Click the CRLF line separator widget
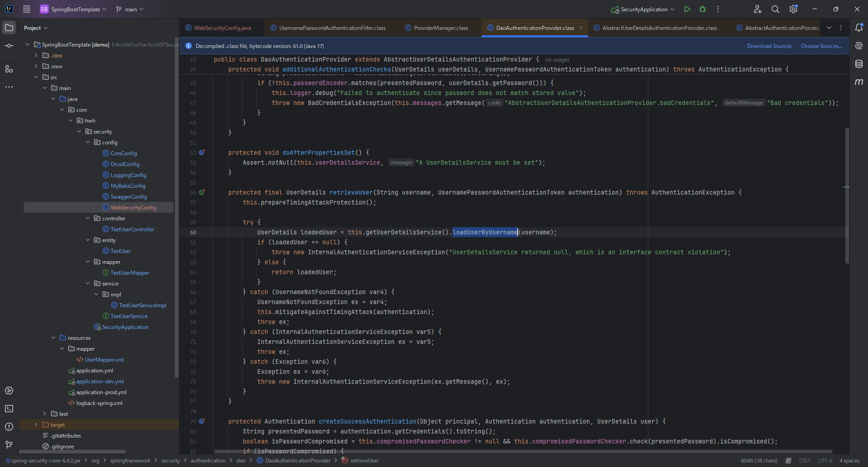 (805, 461)
